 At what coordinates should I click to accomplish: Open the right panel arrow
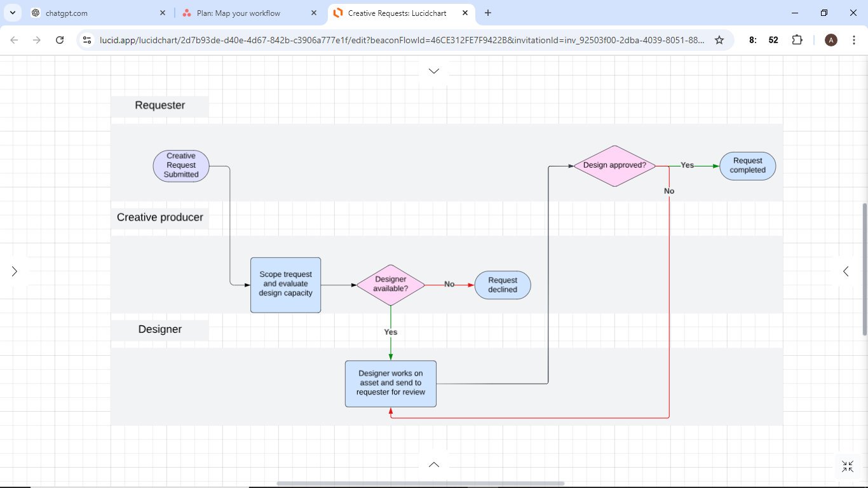[x=846, y=271]
